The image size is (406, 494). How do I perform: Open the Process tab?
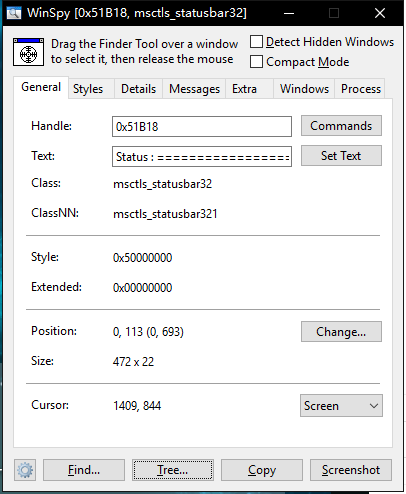click(x=361, y=89)
